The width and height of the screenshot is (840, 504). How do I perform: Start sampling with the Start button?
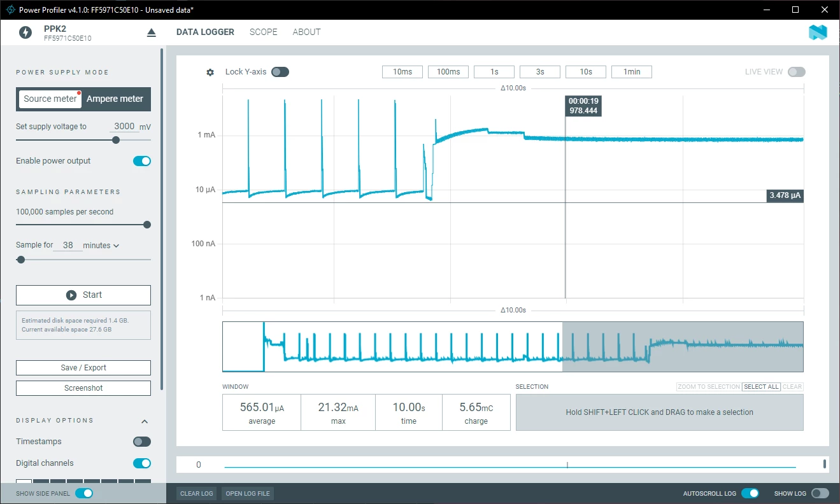(x=83, y=295)
